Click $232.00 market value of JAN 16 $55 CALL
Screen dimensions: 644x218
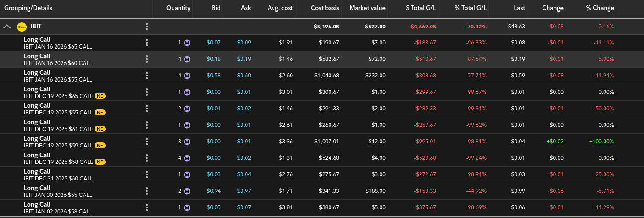tap(375, 76)
